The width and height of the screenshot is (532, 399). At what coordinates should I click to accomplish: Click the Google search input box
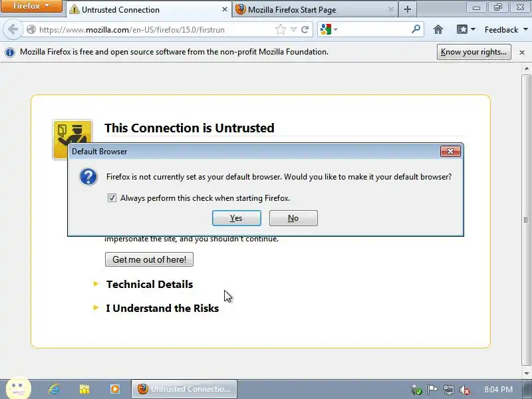click(373, 29)
